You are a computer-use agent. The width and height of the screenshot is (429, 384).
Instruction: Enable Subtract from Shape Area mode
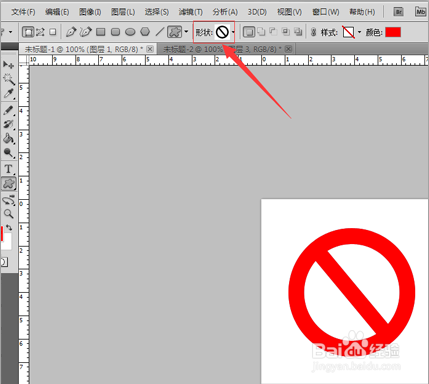(x=273, y=32)
